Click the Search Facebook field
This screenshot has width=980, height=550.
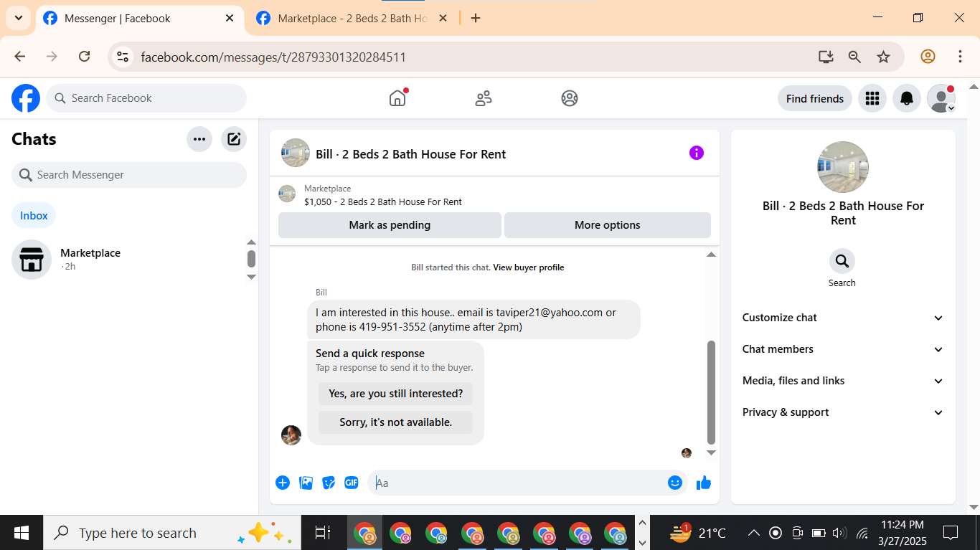[x=146, y=98]
